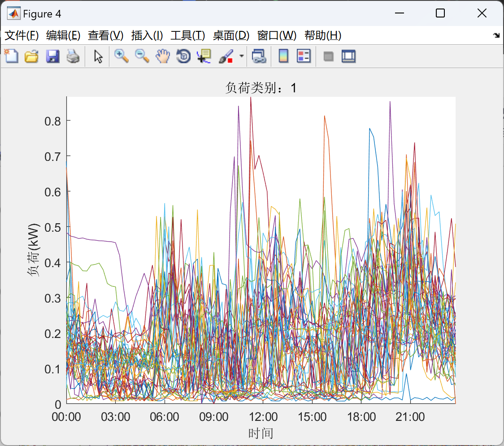Activate the Pan hand tool

pos(163,56)
